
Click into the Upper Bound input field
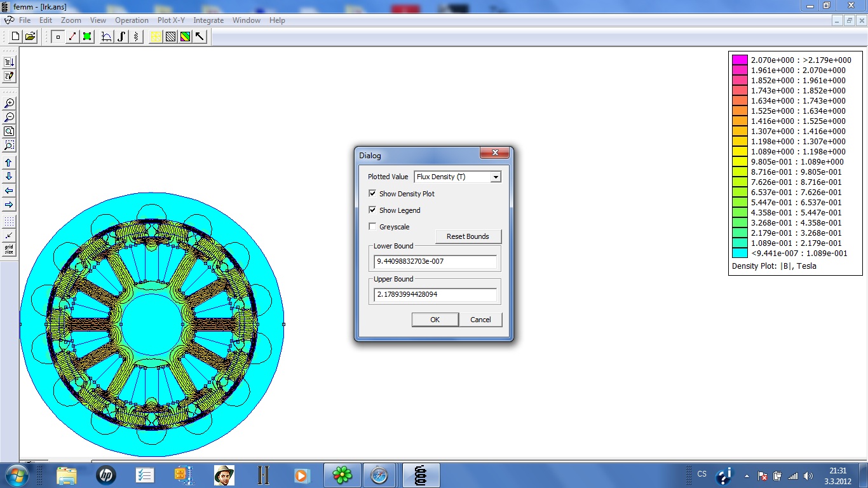point(435,295)
